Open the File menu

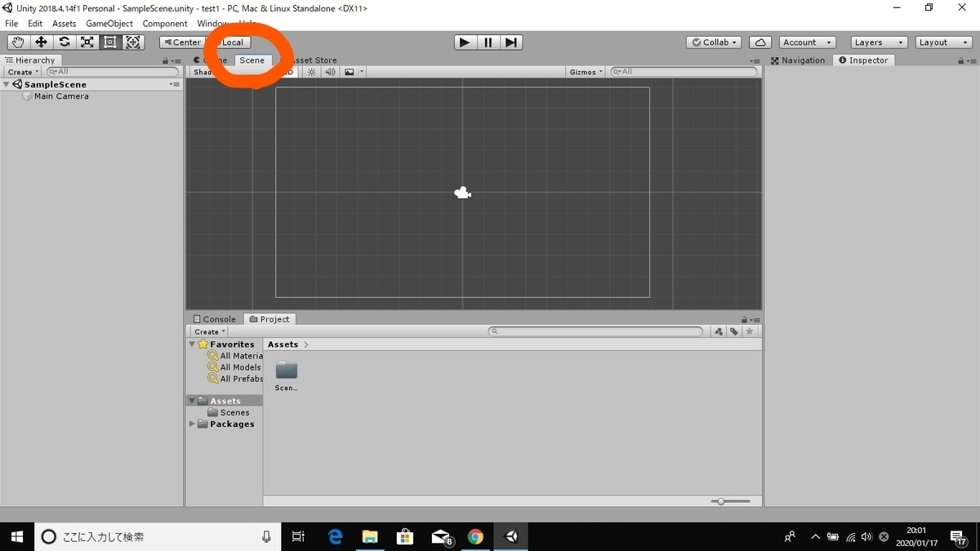[11, 24]
